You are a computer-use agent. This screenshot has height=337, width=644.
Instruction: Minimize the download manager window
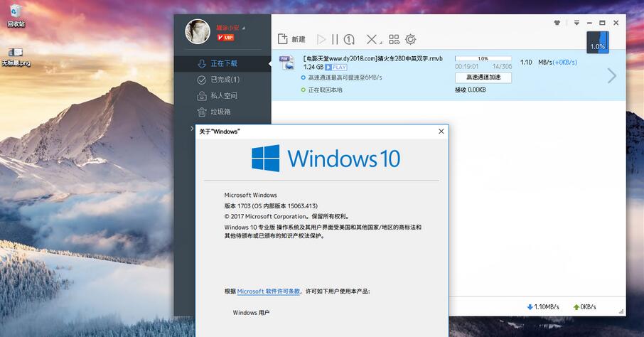tap(589, 23)
